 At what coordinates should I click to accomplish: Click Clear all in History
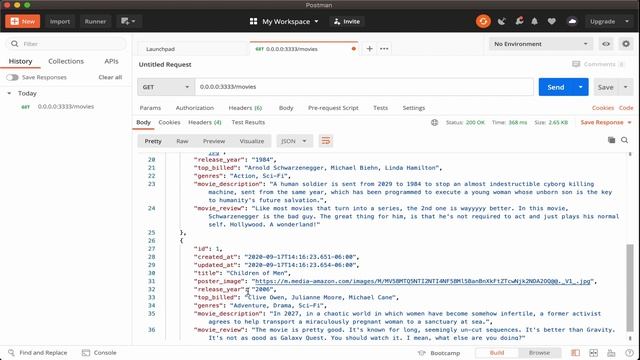coord(110,77)
